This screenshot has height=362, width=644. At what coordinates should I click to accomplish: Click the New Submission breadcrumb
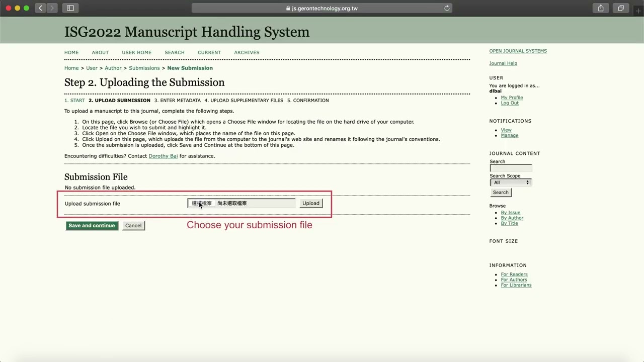[x=190, y=68]
